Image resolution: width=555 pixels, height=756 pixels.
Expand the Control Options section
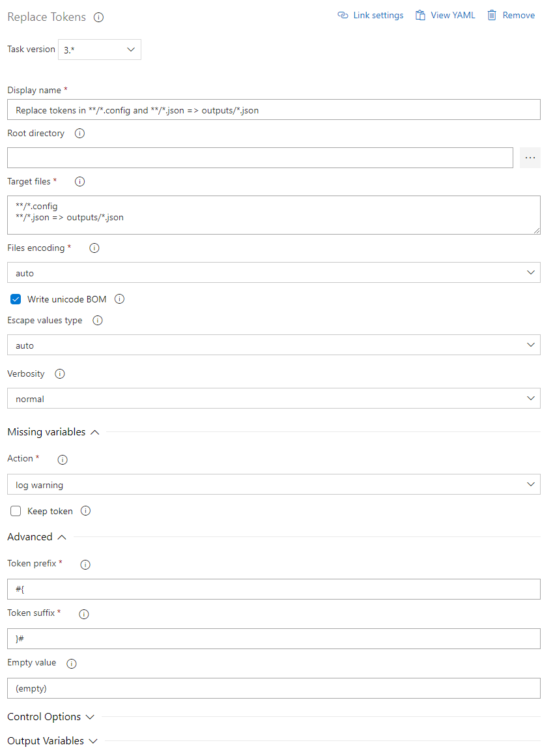click(51, 717)
